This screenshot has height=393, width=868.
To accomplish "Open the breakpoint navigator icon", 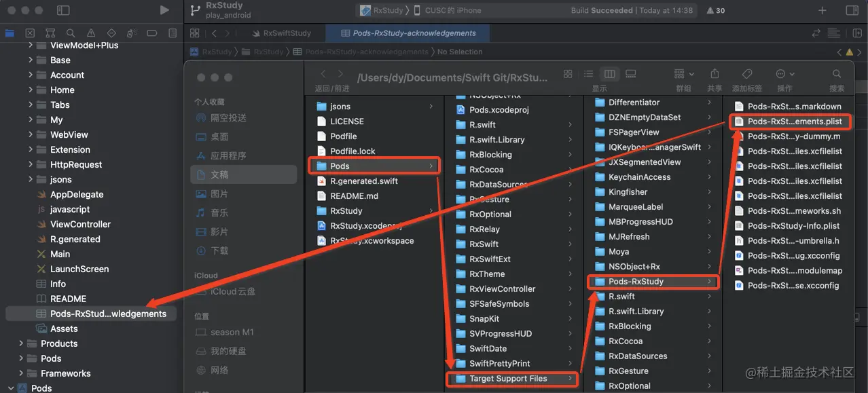I will [x=152, y=33].
